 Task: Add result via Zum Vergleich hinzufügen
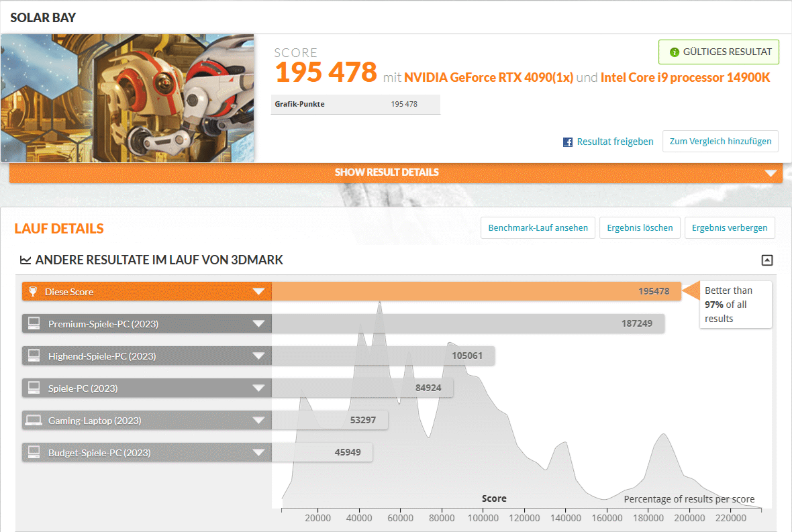coord(720,142)
